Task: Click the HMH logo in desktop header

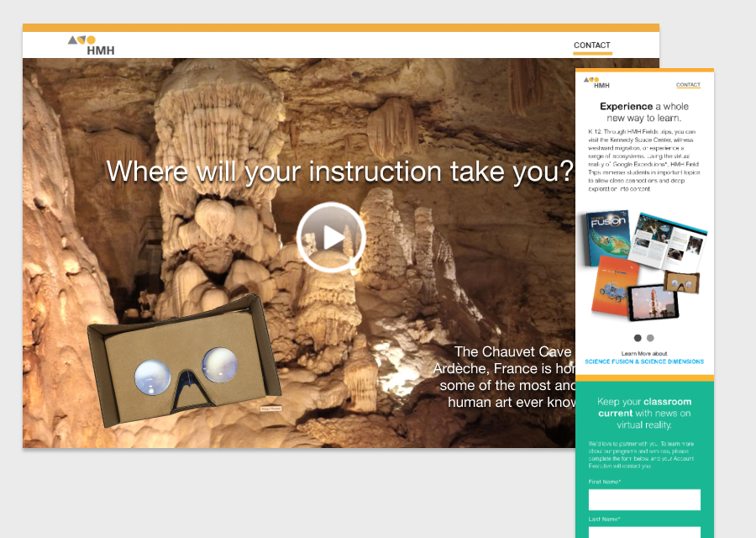Action: click(91, 45)
